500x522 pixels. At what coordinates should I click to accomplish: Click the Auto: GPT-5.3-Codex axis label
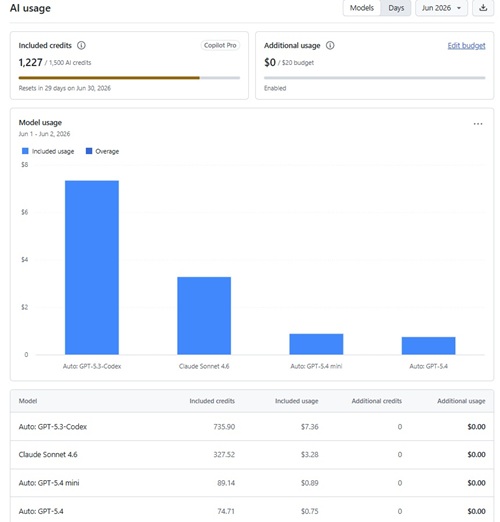tap(92, 366)
